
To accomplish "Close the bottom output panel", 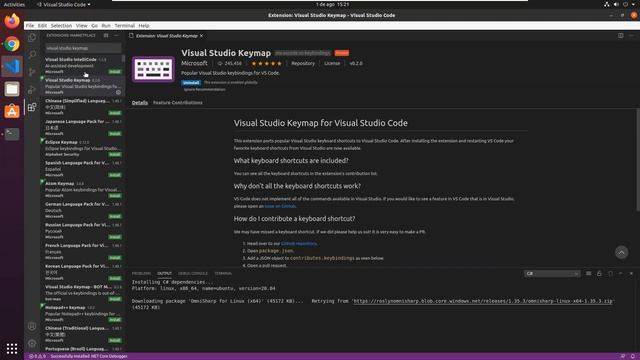I will point(631,273).
